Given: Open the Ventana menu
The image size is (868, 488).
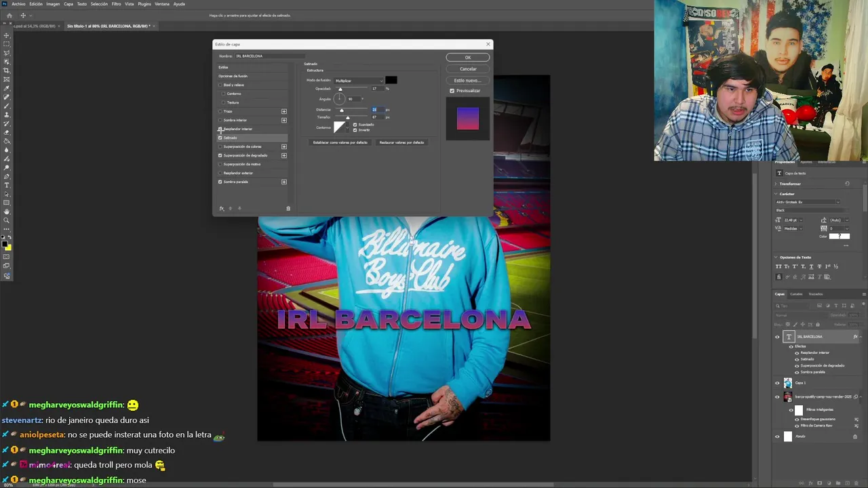Looking at the screenshot, I should click(x=162, y=4).
